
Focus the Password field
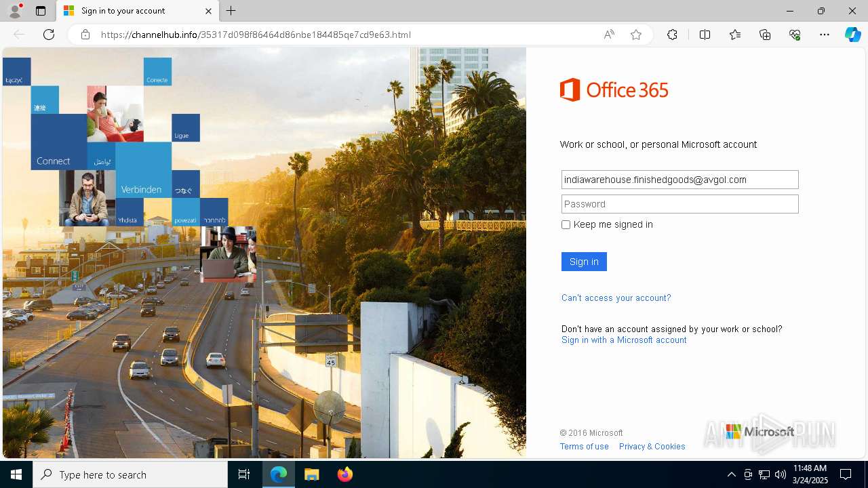pyautogui.click(x=679, y=204)
